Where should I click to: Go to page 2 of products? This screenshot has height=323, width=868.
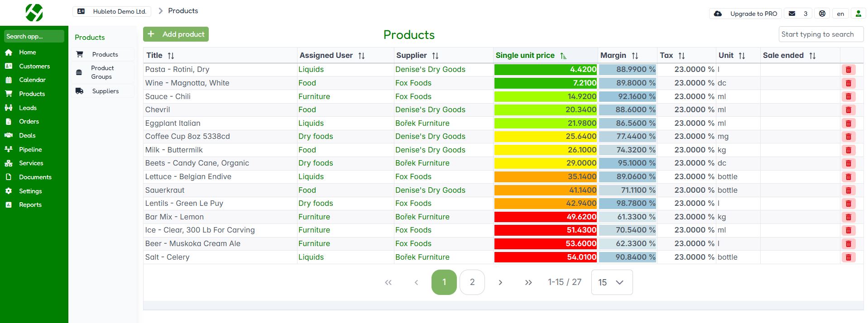click(x=472, y=282)
